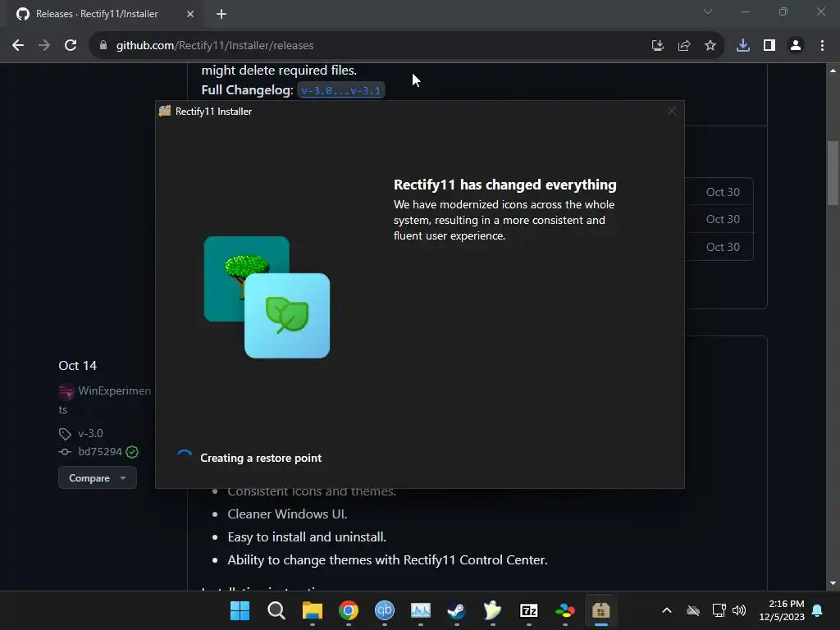
Task: Switch to Rectify11 Installer taskbar icon
Action: (x=601, y=610)
